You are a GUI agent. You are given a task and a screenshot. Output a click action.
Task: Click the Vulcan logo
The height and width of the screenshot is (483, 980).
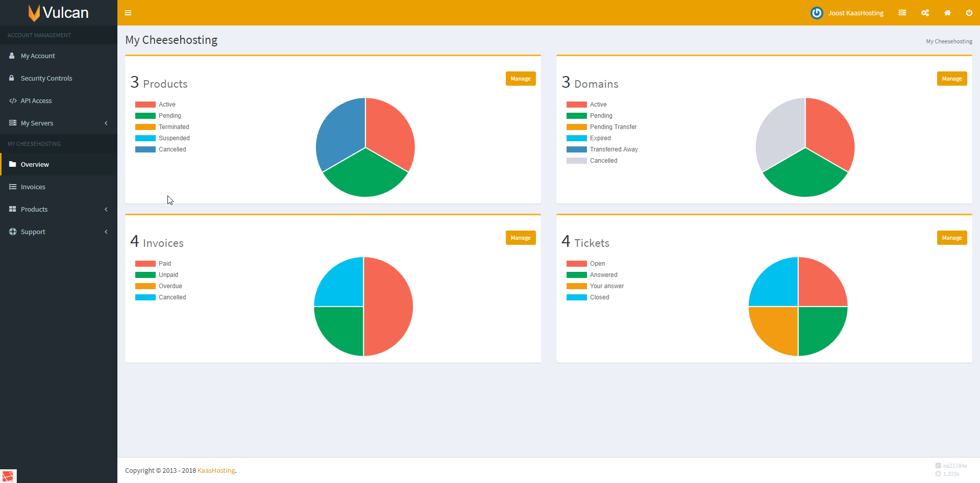(59, 13)
